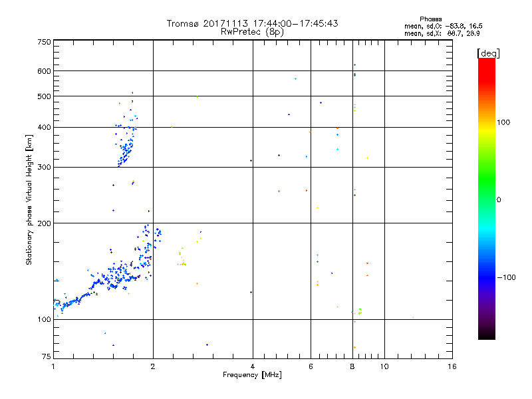
Task: Click the y-axis tick '200'
Action: coord(45,223)
